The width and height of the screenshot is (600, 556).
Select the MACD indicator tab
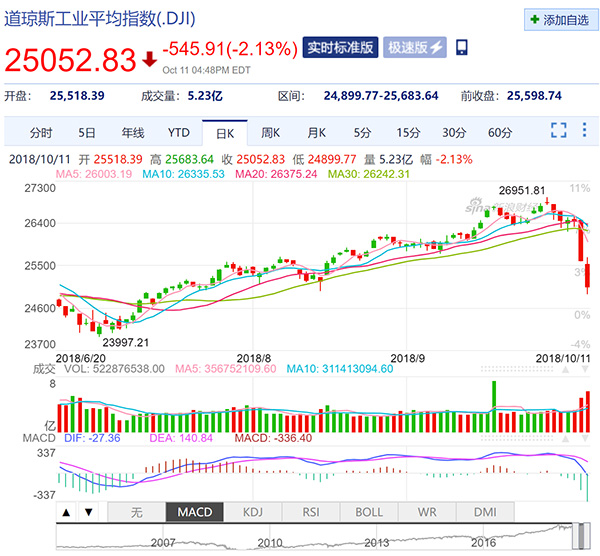(x=195, y=512)
